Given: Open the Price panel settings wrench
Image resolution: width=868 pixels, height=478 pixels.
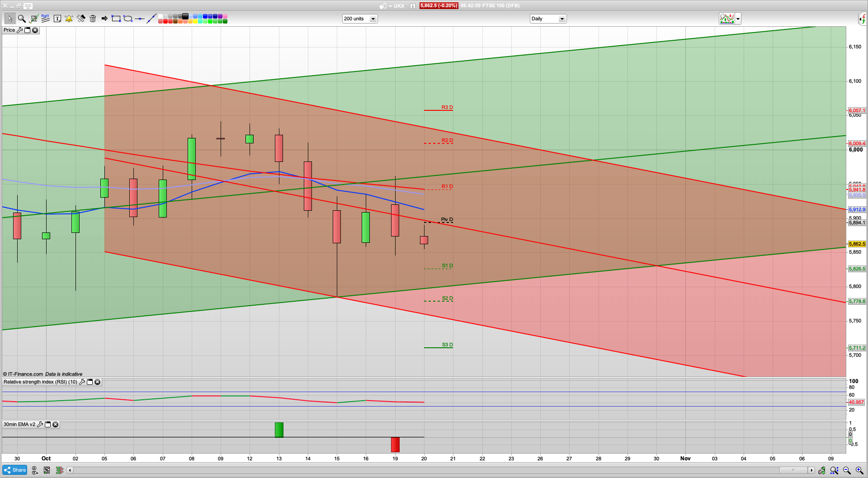Looking at the screenshot, I should 20,30.
